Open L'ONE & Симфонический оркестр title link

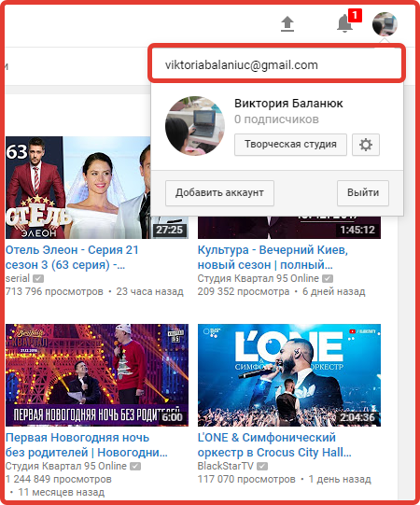click(x=274, y=445)
